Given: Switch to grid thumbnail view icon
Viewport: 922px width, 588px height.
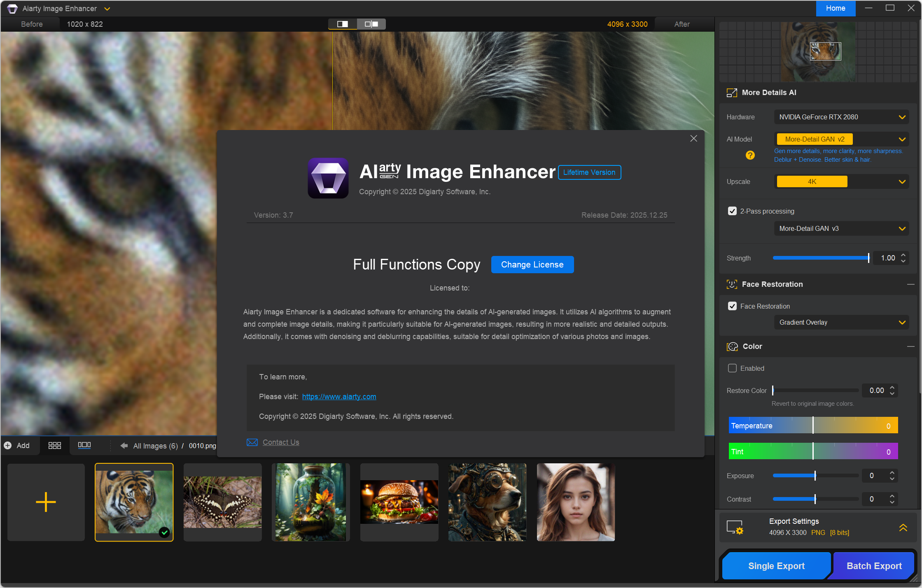Looking at the screenshot, I should [x=54, y=446].
